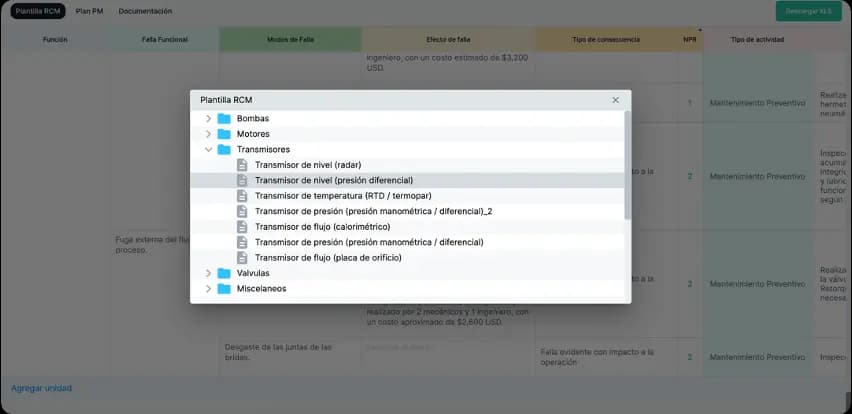852x414 pixels.
Task: Click the Bombas folder icon
Action: [224, 118]
